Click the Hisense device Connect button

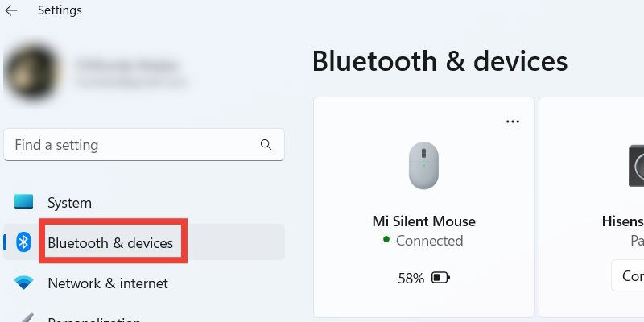pos(628,275)
